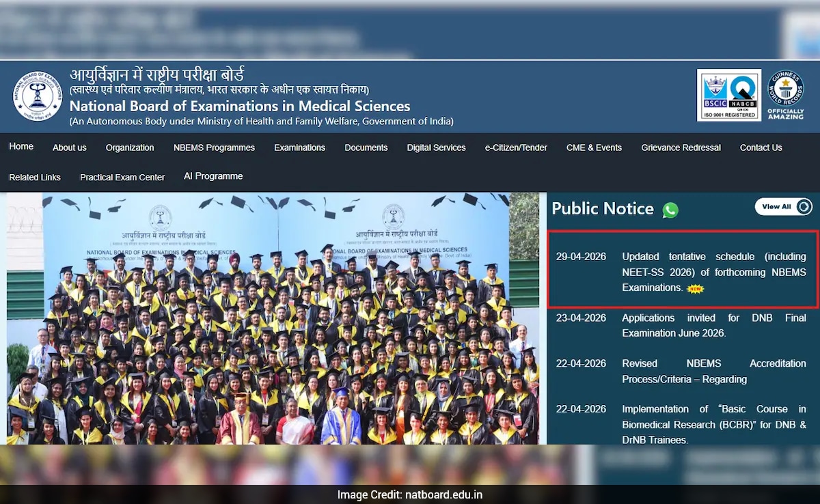Open the Contact Us menu
820x504 pixels.
(x=761, y=148)
